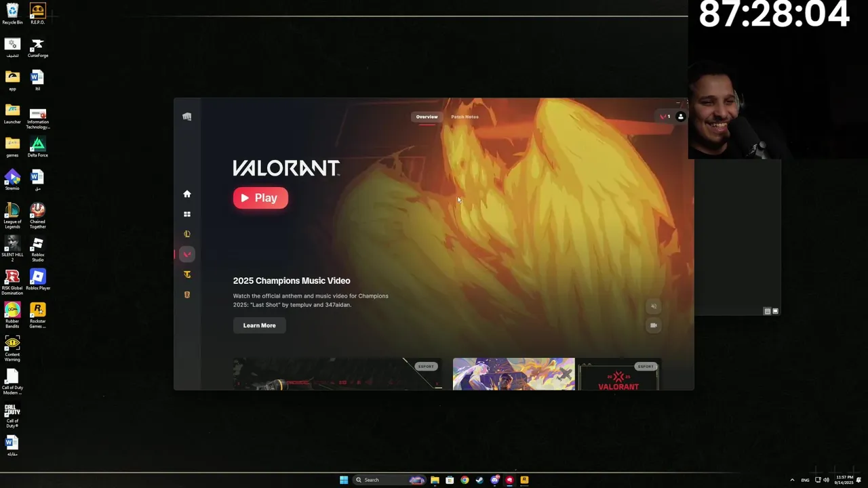Open the account profile icon in Riot Client
Viewport: 868px width, 488px height.
681,117
